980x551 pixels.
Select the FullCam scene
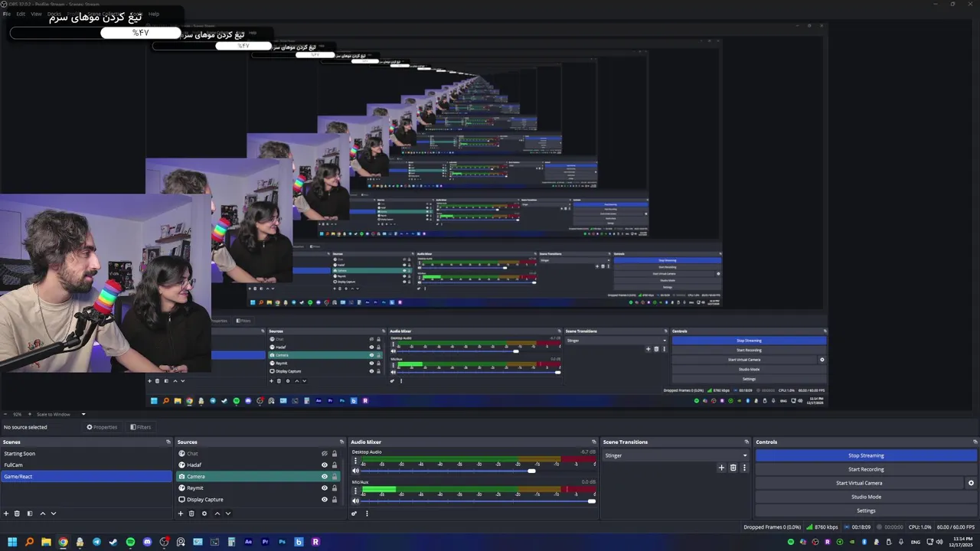(x=87, y=465)
